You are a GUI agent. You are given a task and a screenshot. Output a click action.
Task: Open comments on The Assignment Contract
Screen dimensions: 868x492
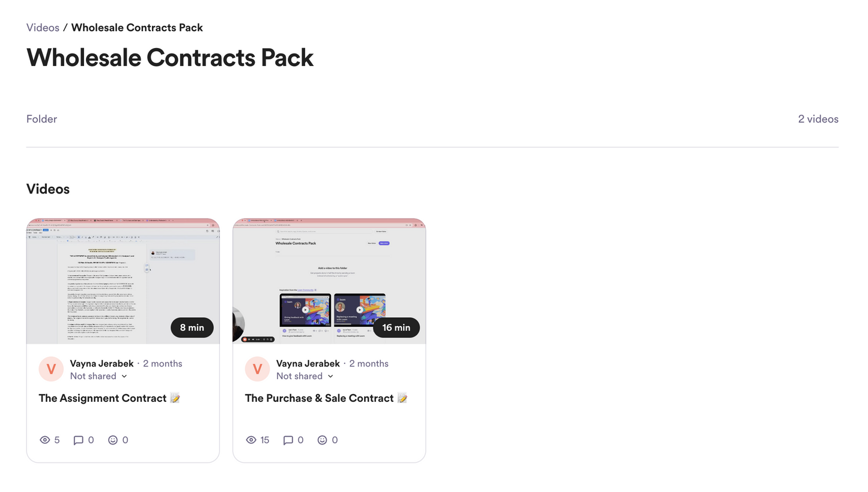[x=79, y=440]
